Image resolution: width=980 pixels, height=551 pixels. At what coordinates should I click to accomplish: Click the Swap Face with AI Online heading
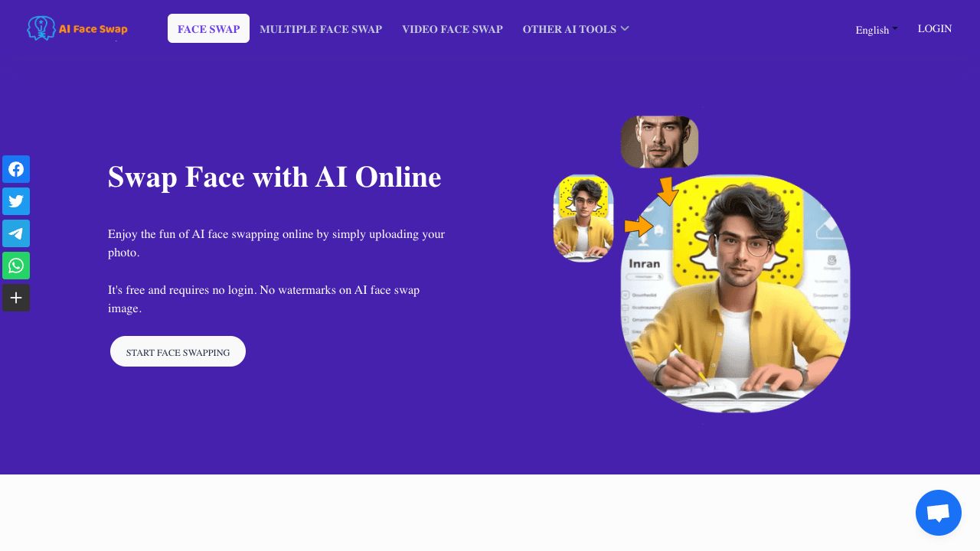pos(275,177)
